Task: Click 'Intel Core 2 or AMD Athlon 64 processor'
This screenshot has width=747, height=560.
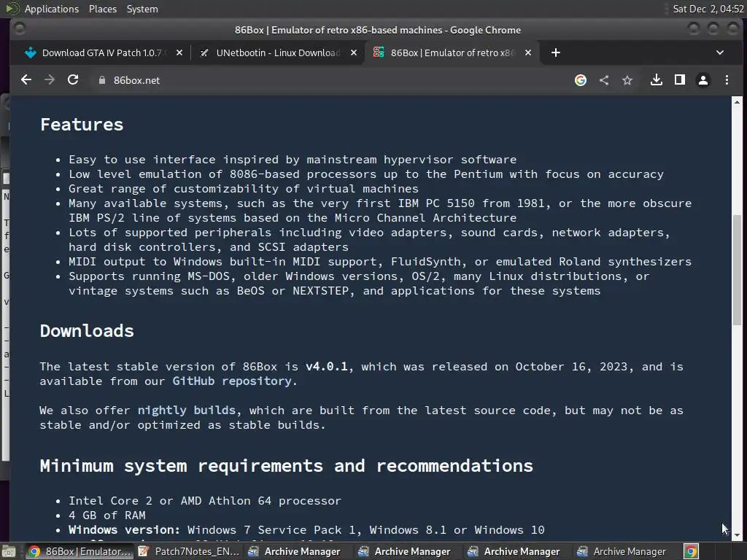Action: (205, 501)
